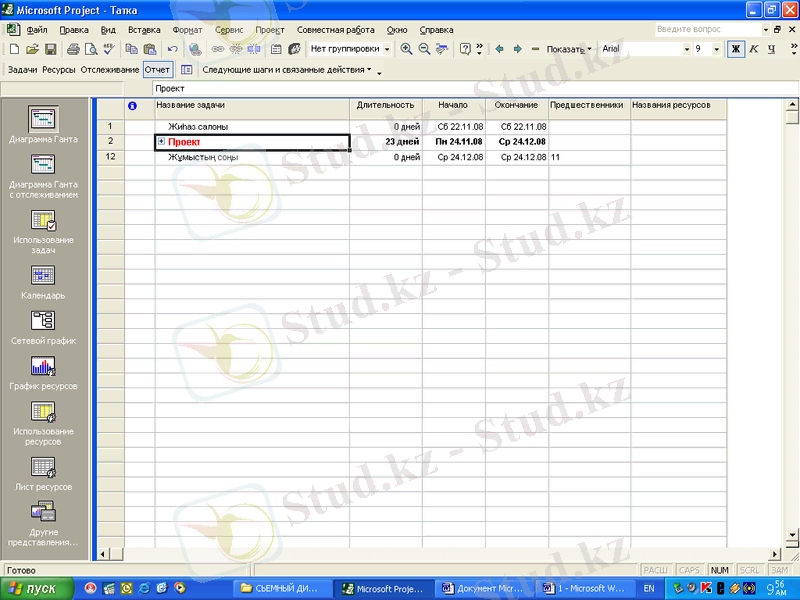Open the Файл menu
Screen dimensions: 800x600
(37, 30)
